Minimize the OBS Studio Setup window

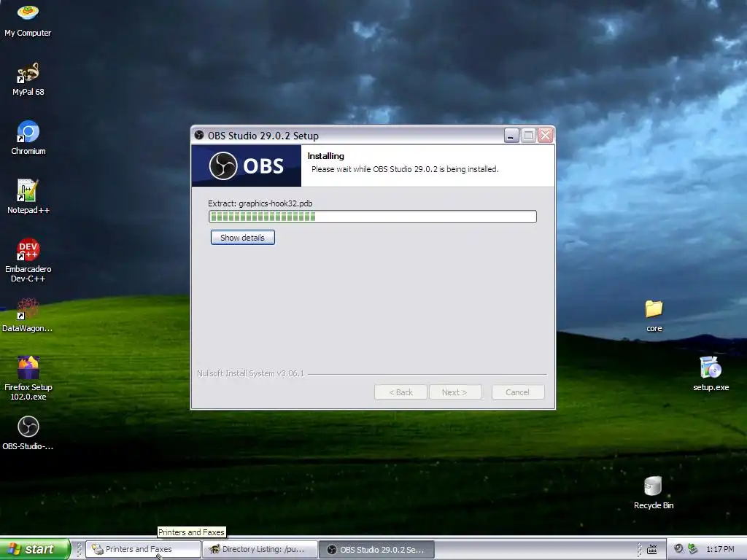(x=511, y=136)
